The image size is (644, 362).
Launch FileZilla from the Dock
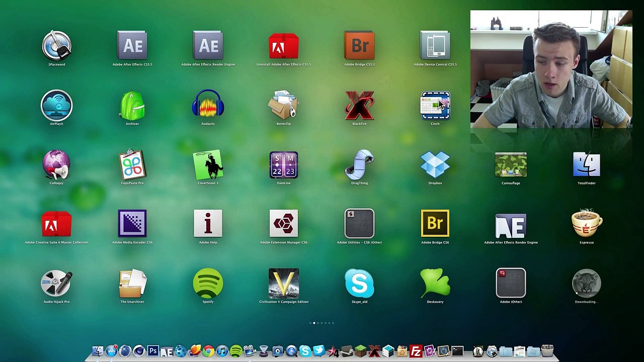point(416,351)
